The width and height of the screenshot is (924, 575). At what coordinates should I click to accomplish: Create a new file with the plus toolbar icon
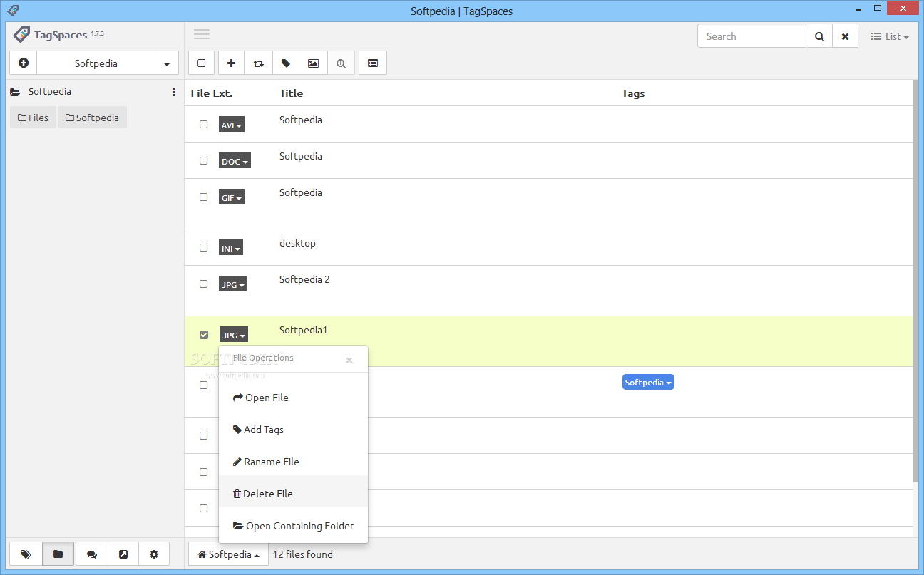coord(231,63)
